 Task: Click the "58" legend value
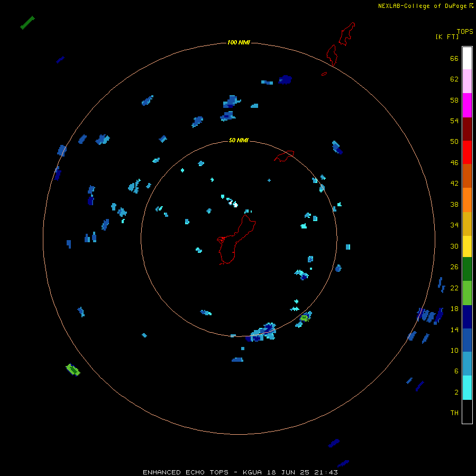coord(454,100)
